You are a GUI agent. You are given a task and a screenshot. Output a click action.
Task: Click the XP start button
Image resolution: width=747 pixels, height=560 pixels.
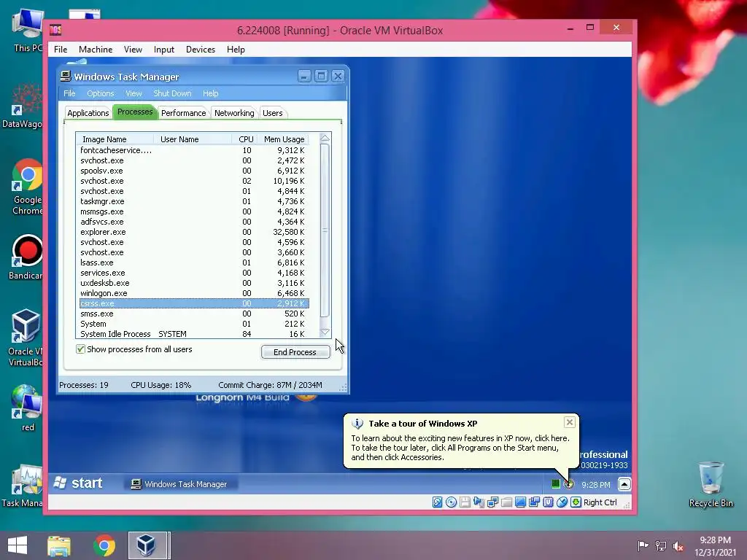click(79, 483)
